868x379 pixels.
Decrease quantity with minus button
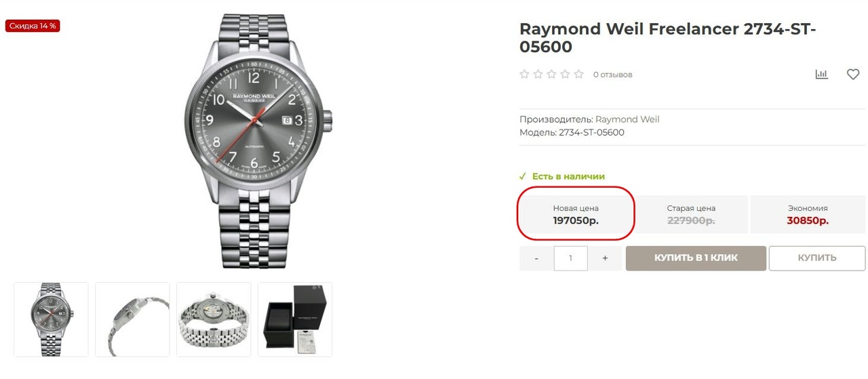(x=536, y=258)
